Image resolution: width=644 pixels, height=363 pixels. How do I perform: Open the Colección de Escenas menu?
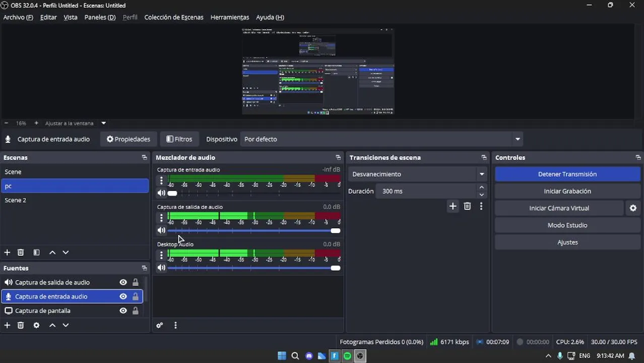click(174, 17)
